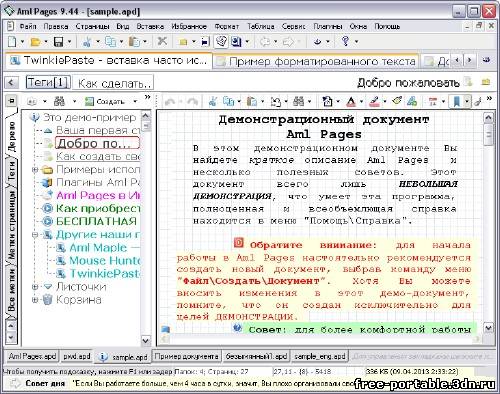Click the Undo arrow in editor toolbar
This screenshot has width=500, height=394.
170,101
